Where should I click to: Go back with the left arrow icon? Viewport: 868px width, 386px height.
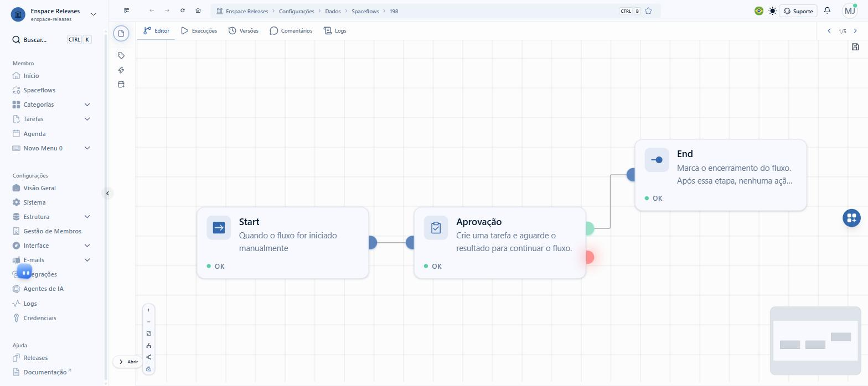pos(152,11)
